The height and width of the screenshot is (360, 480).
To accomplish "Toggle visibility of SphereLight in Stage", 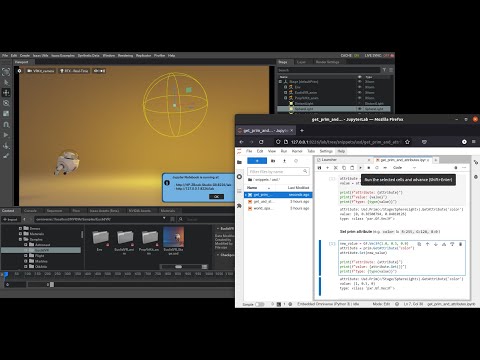I will tap(360, 109).
